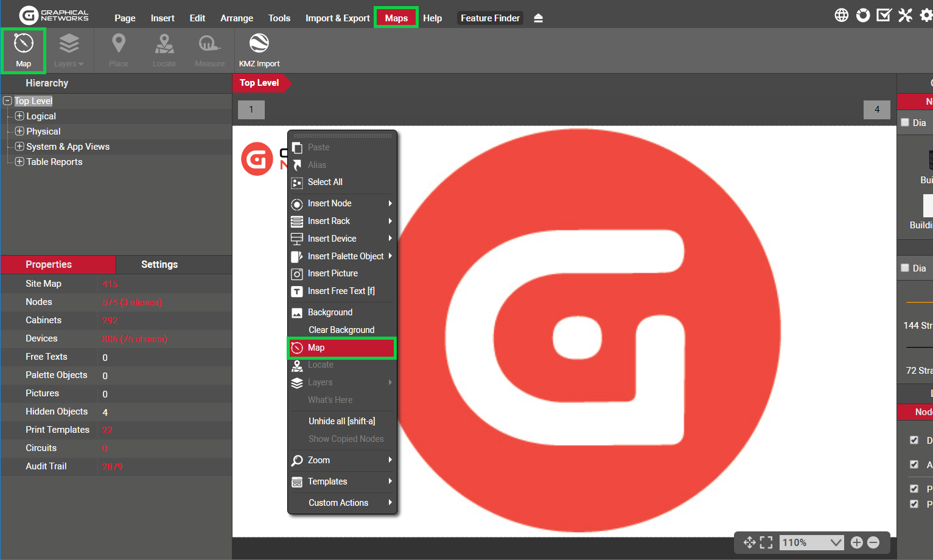Expand the Table Reports tree node
The height and width of the screenshot is (560, 933).
[19, 161]
